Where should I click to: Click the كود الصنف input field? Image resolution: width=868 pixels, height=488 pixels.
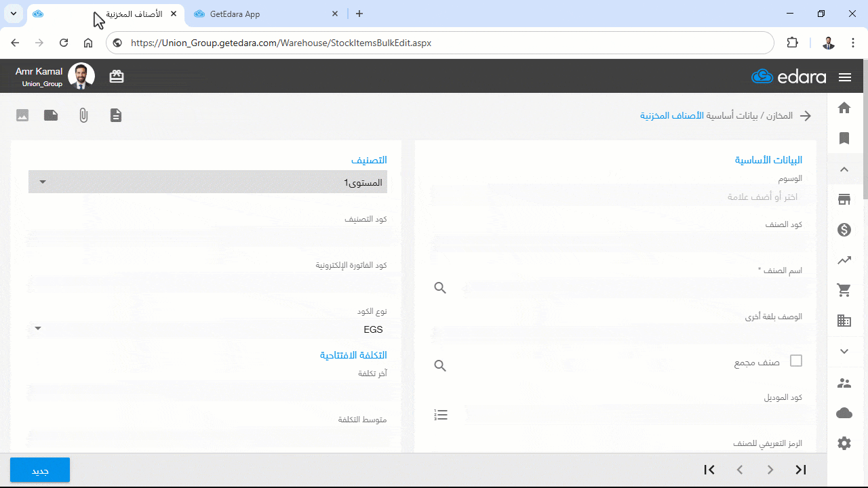tap(616, 242)
